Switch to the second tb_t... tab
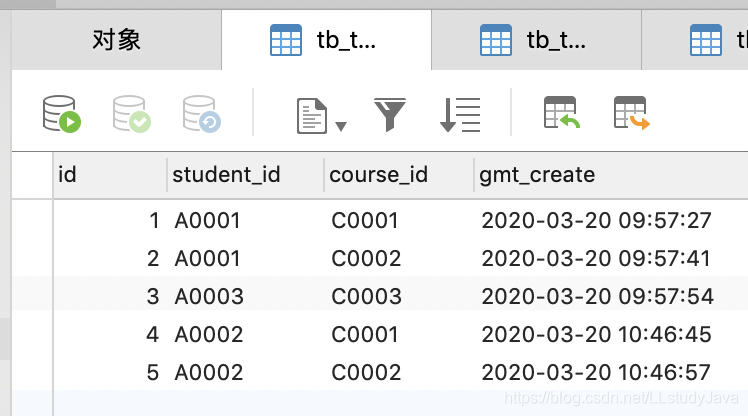The image size is (748, 416). click(x=536, y=40)
